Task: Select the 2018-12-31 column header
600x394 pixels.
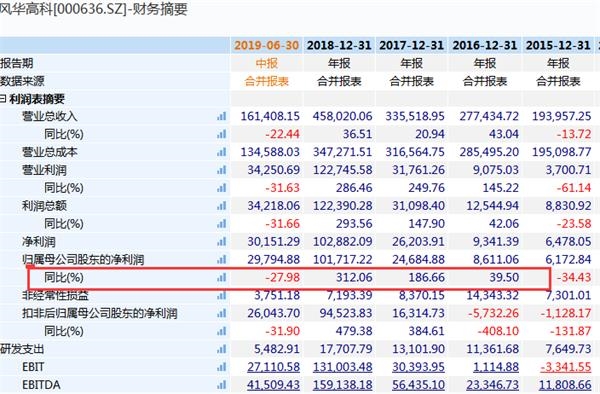Action: point(339,45)
